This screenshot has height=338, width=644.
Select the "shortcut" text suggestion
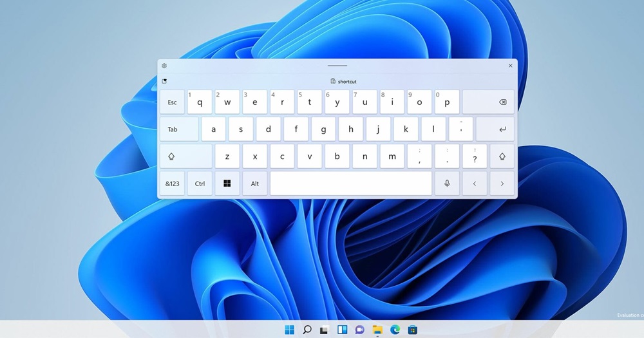(x=343, y=81)
